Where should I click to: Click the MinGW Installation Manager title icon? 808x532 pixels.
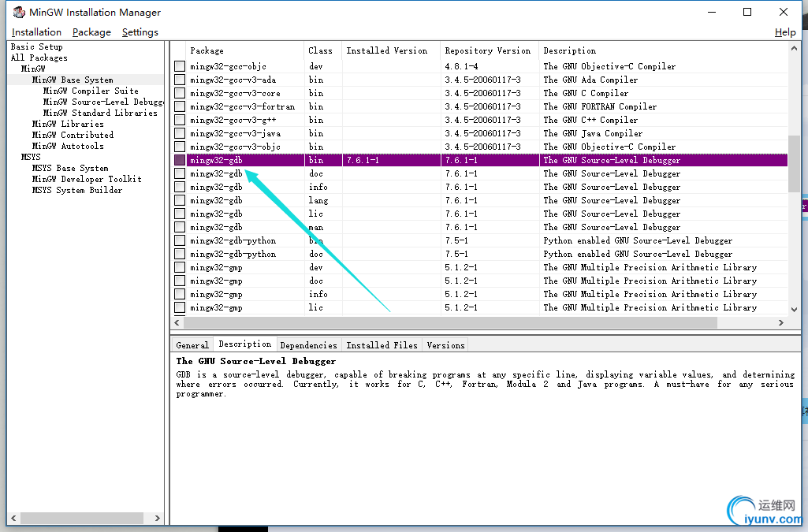point(19,12)
